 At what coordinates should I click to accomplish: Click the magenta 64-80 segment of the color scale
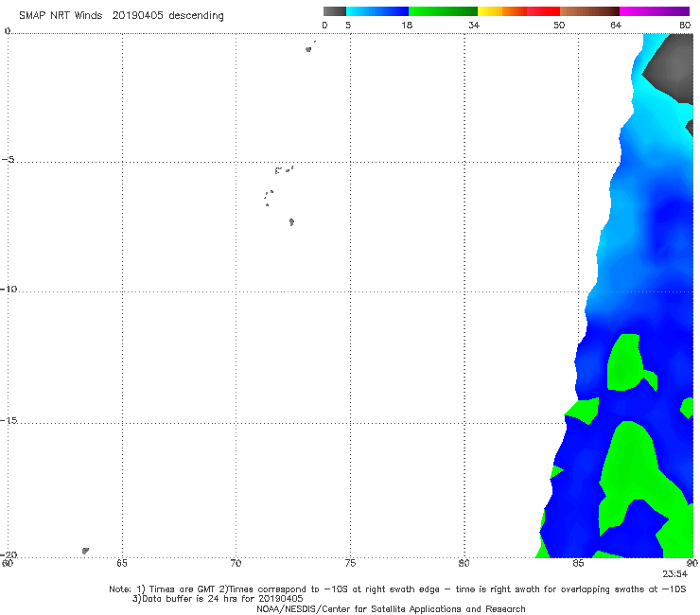click(655, 11)
